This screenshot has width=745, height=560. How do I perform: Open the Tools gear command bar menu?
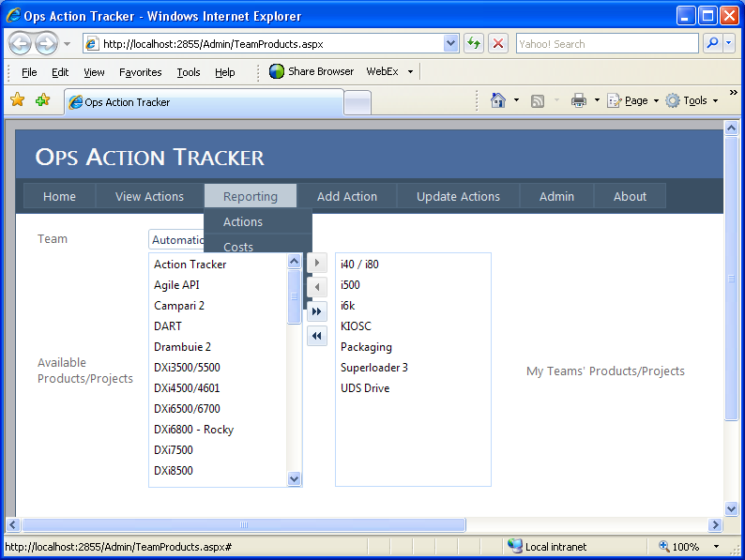pyautogui.click(x=692, y=100)
